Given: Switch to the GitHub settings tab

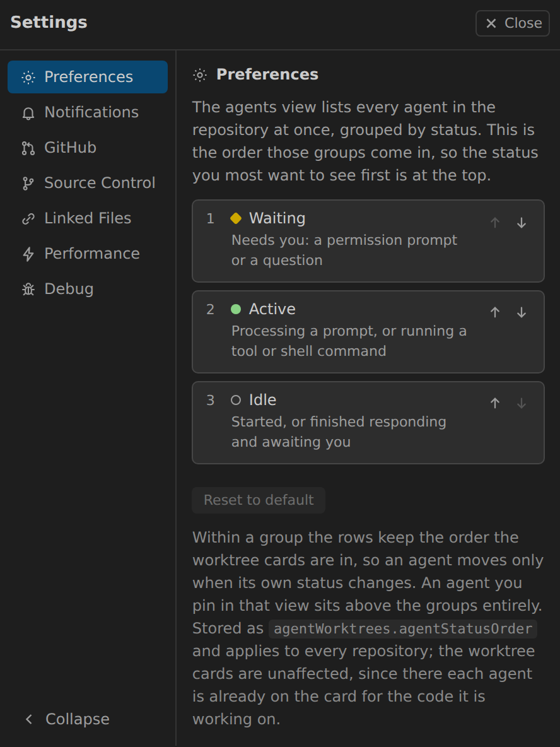Looking at the screenshot, I should tap(88, 148).
